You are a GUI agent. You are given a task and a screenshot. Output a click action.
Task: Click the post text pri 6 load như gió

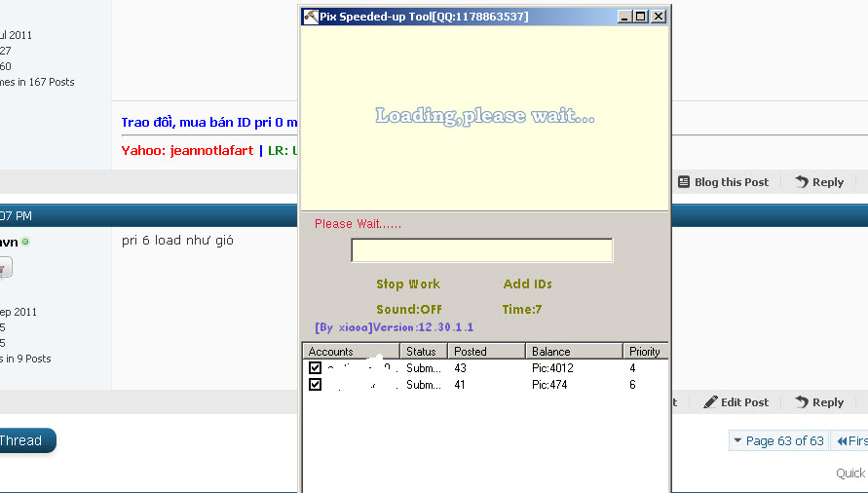(177, 241)
